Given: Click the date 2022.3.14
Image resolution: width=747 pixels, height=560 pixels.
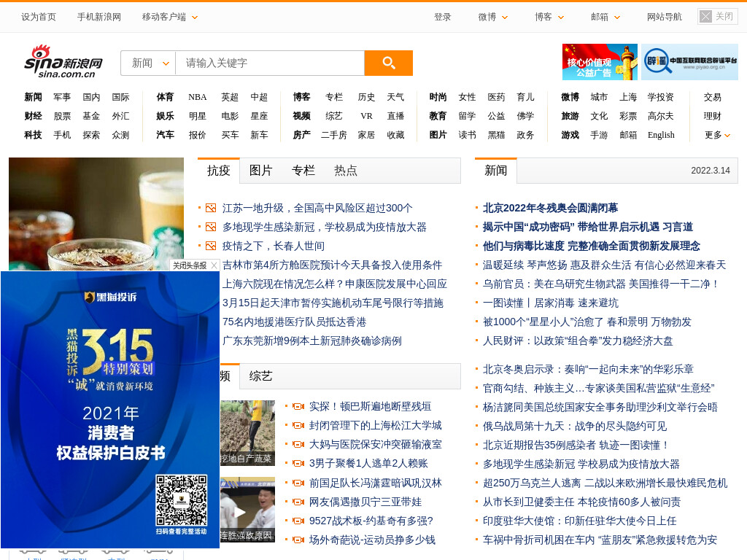Looking at the screenshot, I should (x=711, y=171).
